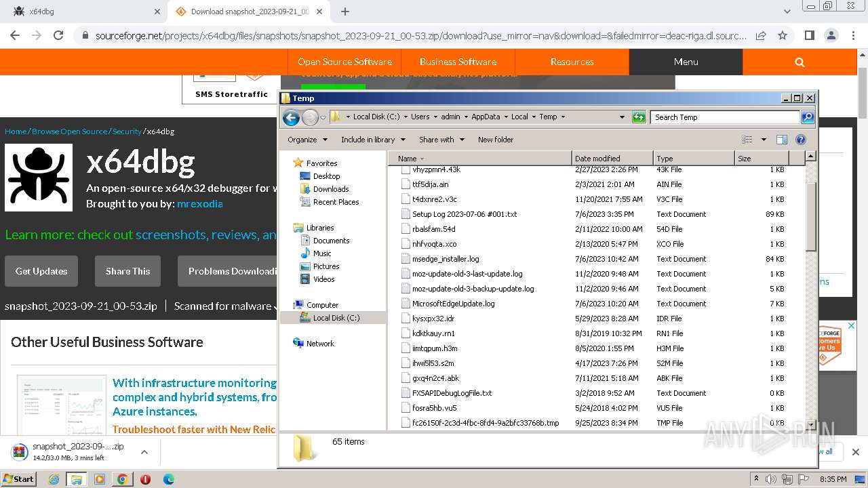Screen dimensions: 868x488
Task: Close the Chrome downloads bar
Action: coord(855,451)
